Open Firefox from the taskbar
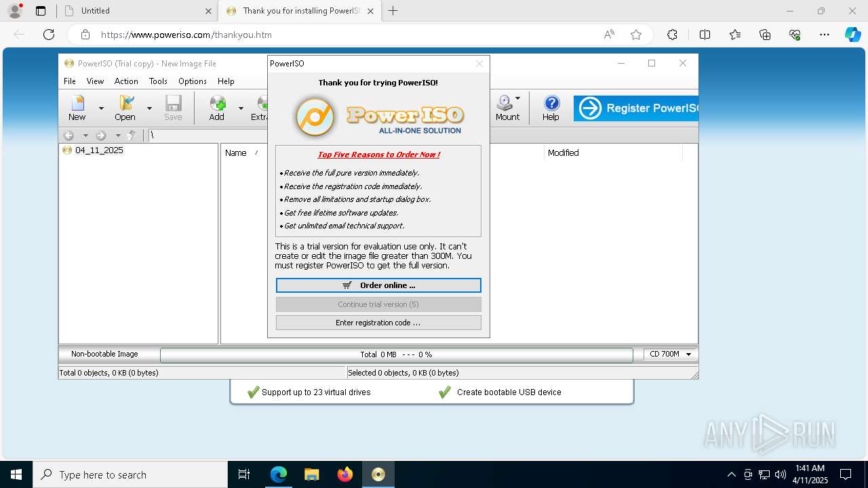Viewport: 868px width, 488px height. (x=345, y=474)
